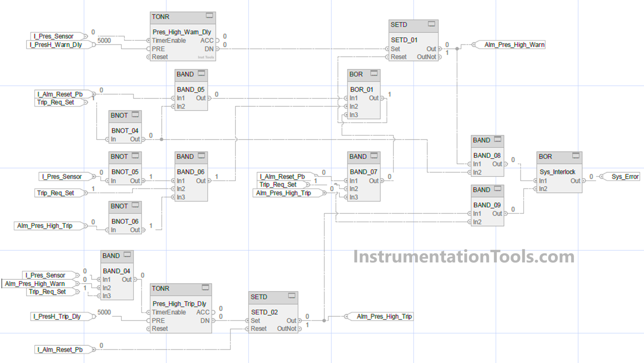
Task: Open properties button on BAND_04 block
Action: point(127,255)
